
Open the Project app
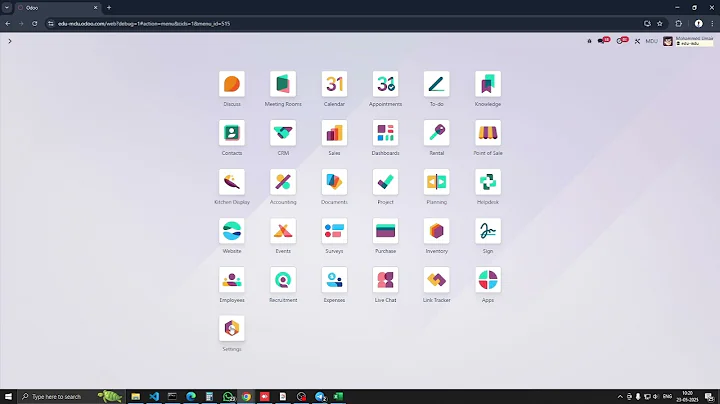click(385, 182)
